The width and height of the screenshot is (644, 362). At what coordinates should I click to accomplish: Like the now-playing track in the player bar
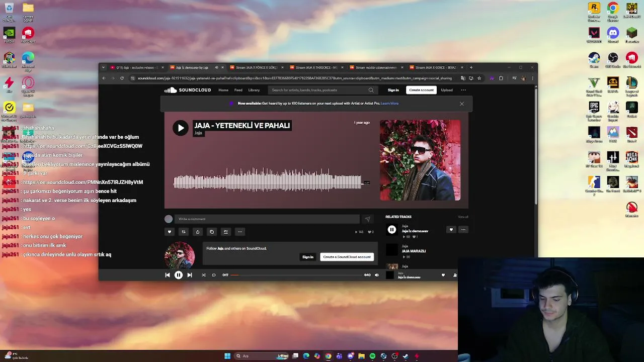click(443, 275)
